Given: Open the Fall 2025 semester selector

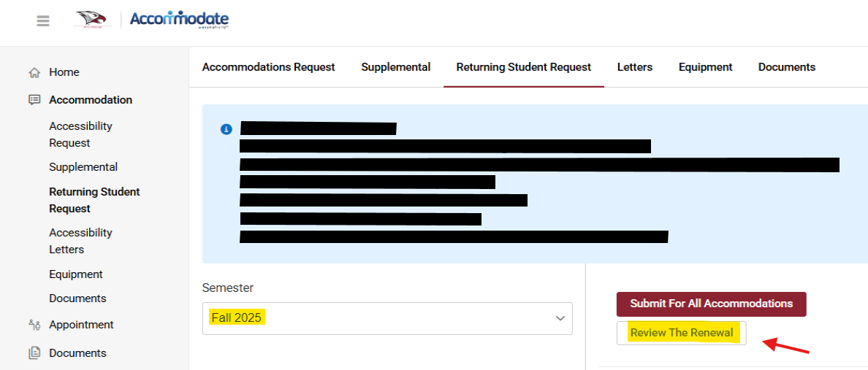Looking at the screenshot, I should point(387,318).
